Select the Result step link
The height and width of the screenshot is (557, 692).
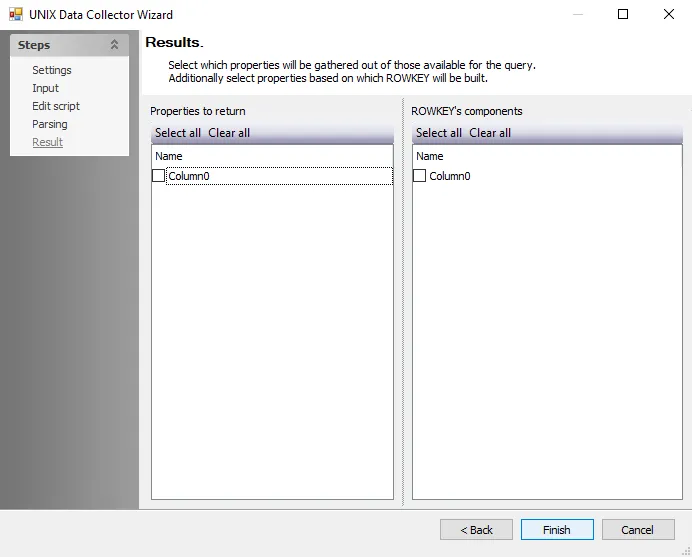[47, 143]
